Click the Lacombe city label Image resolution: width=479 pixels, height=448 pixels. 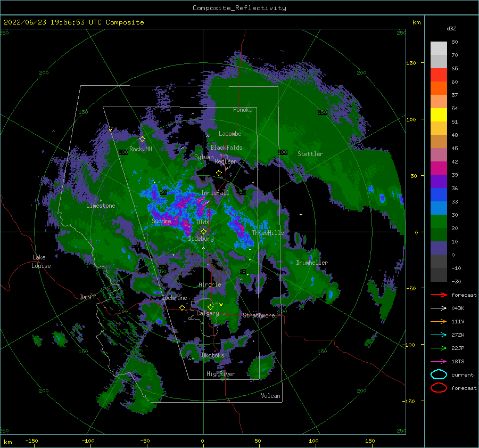pos(230,134)
